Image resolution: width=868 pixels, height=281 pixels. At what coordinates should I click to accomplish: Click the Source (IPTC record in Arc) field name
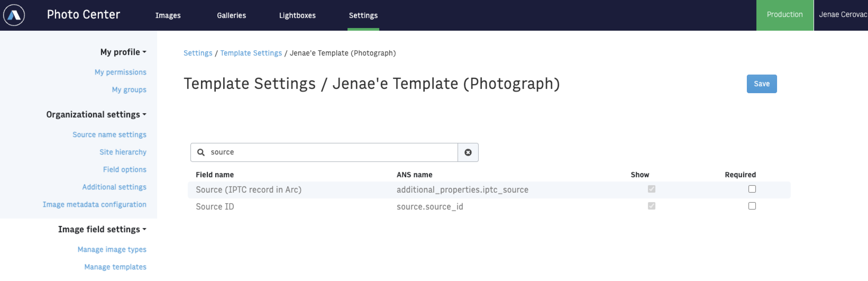pos(248,190)
